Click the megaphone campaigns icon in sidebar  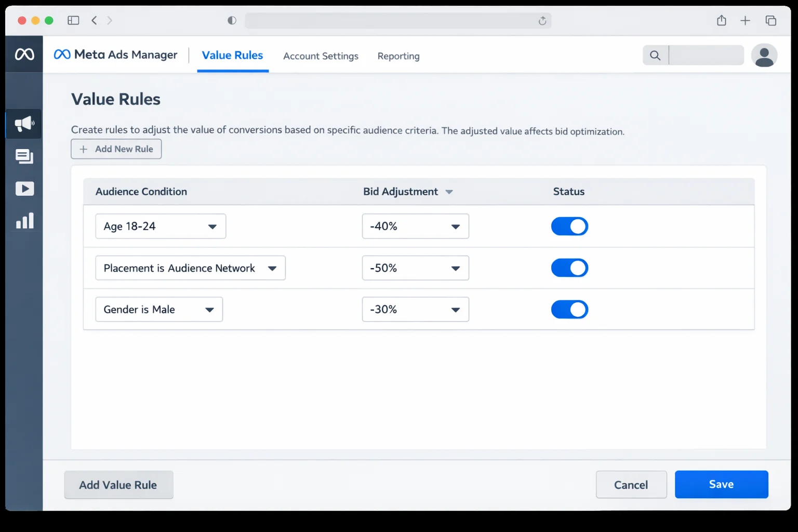[x=24, y=124]
